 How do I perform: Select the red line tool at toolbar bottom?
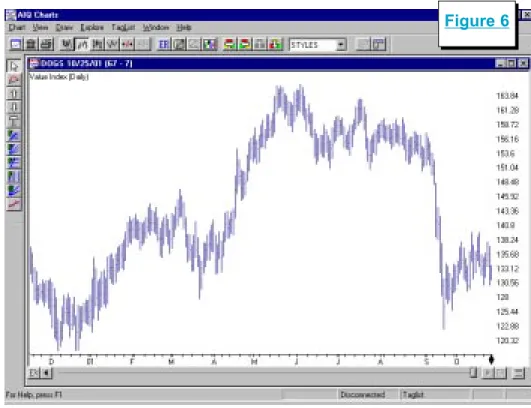pos(14,205)
